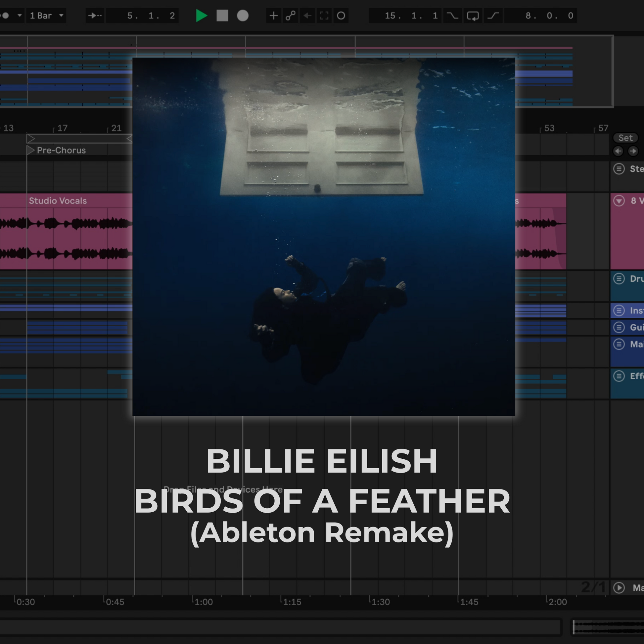
Task: Click the arrangement position field 5. 1. 2
Action: tap(142, 16)
